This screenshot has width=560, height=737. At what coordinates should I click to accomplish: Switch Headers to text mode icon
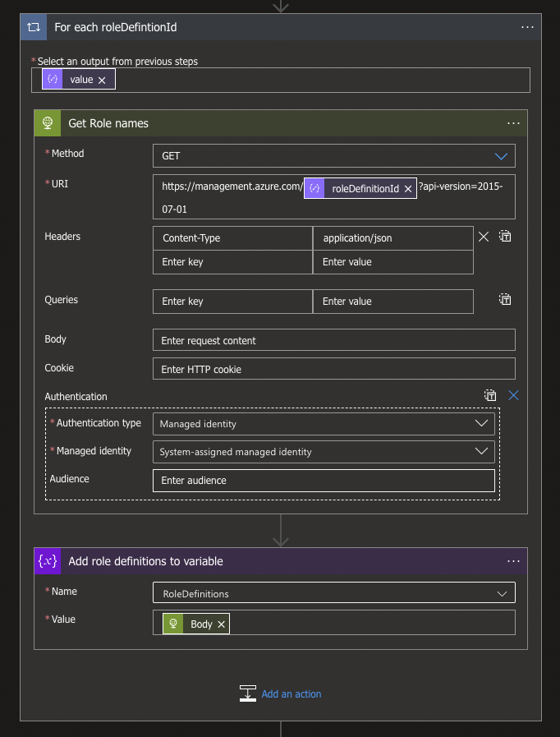pyautogui.click(x=506, y=237)
